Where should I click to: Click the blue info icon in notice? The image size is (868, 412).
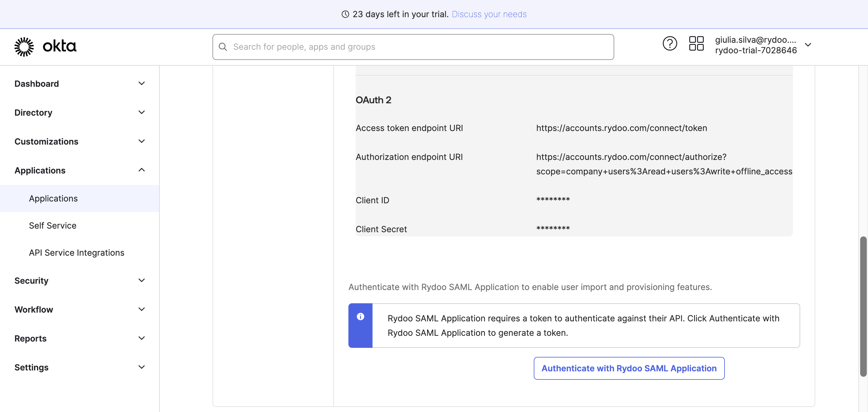(x=360, y=317)
